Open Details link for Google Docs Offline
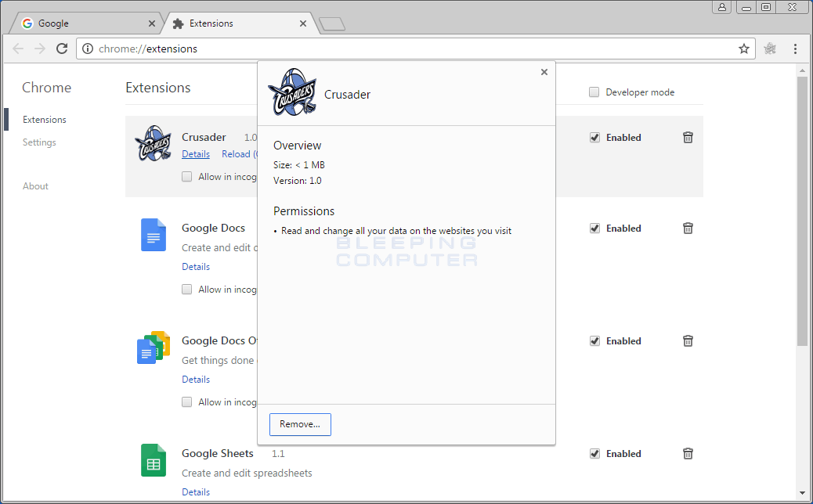The width and height of the screenshot is (813, 504). tap(196, 379)
